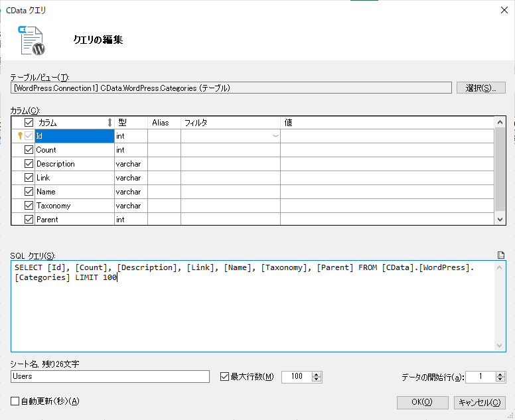Click the 選択(S)... button
The image size is (515, 420).
pyautogui.click(x=481, y=88)
